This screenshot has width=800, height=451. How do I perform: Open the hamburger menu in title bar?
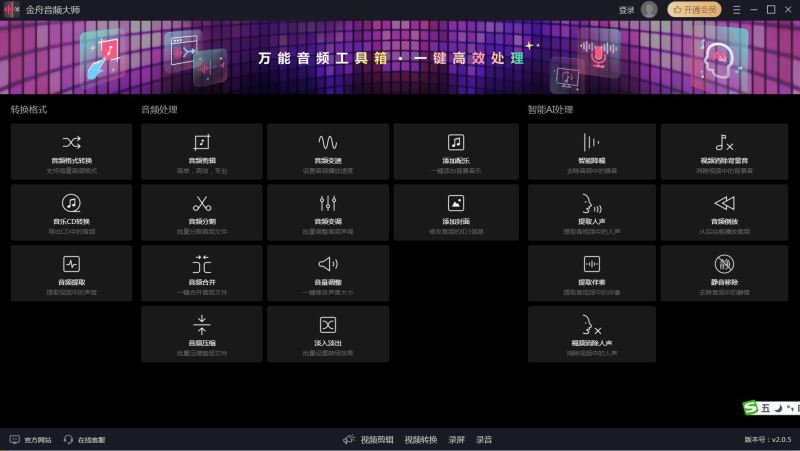coord(737,10)
